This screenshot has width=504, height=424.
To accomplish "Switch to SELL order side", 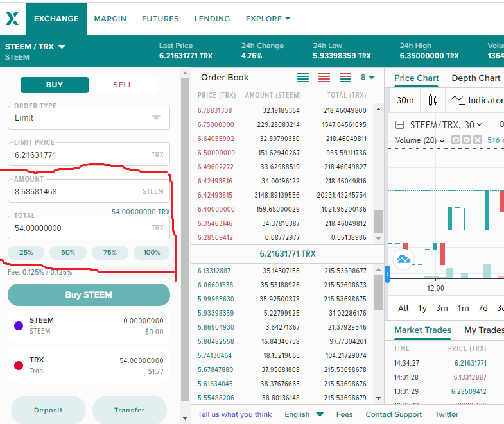I will click(123, 85).
